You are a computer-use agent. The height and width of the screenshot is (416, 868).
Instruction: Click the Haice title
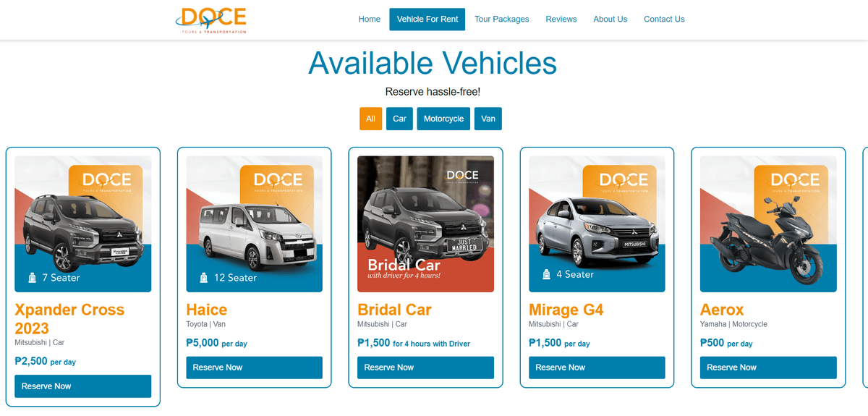(207, 310)
